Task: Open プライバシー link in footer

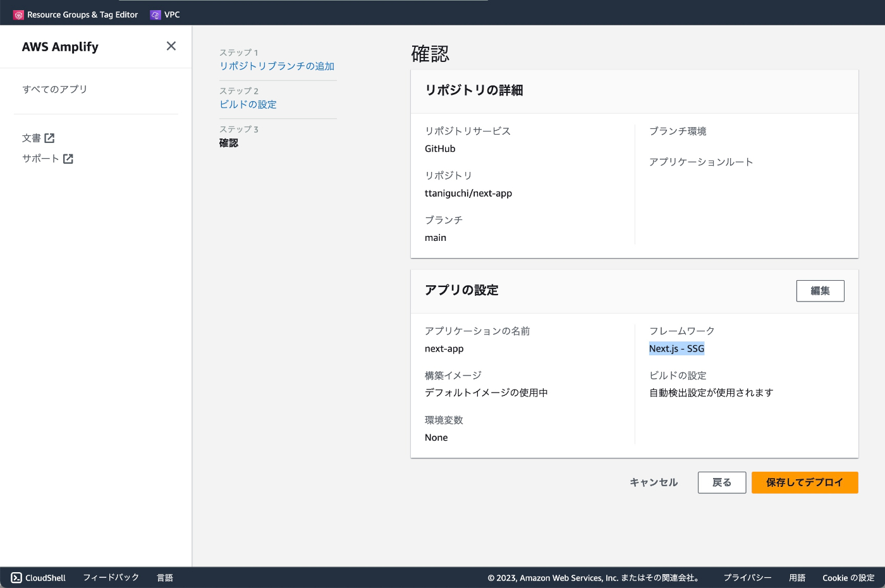Action: [x=747, y=577]
